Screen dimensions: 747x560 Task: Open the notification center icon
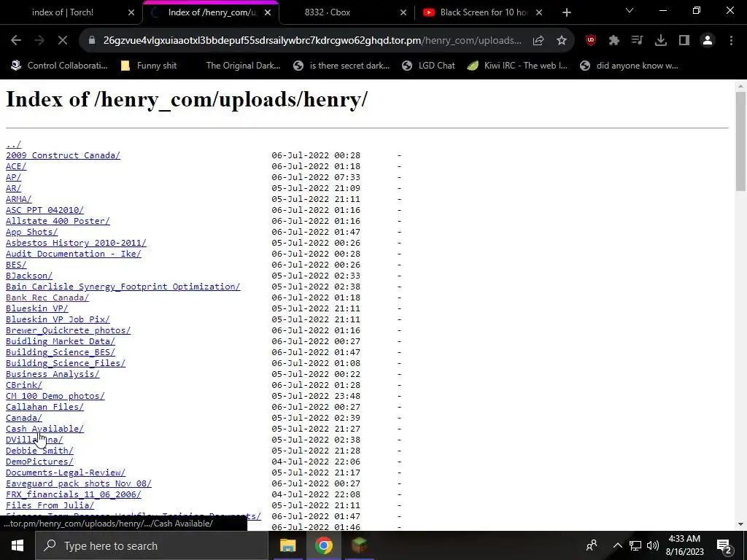tap(724, 545)
